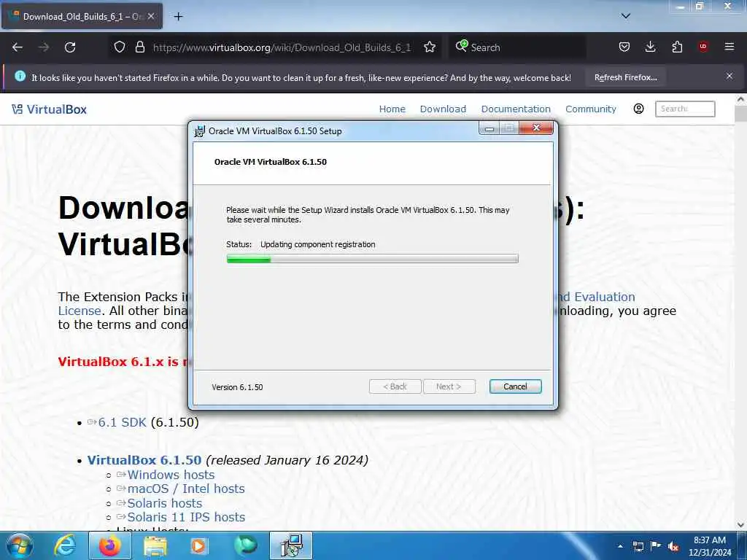
Task: Switch to VirtualBox installer taskbar button
Action: click(x=291, y=545)
